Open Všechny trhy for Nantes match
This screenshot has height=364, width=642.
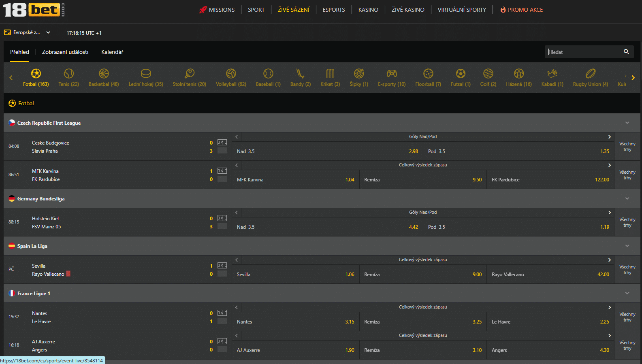pyautogui.click(x=627, y=317)
